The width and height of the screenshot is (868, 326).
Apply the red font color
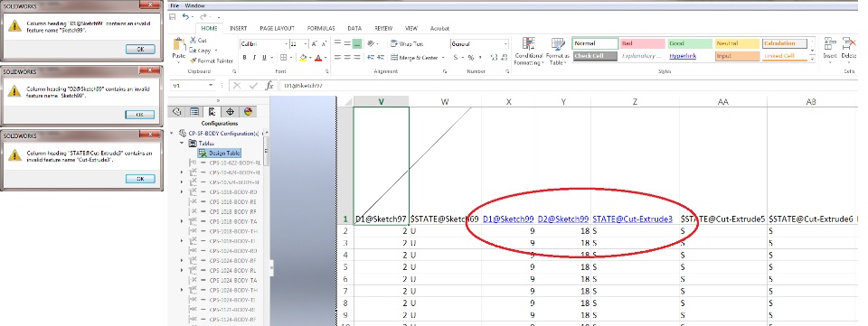pos(317,58)
